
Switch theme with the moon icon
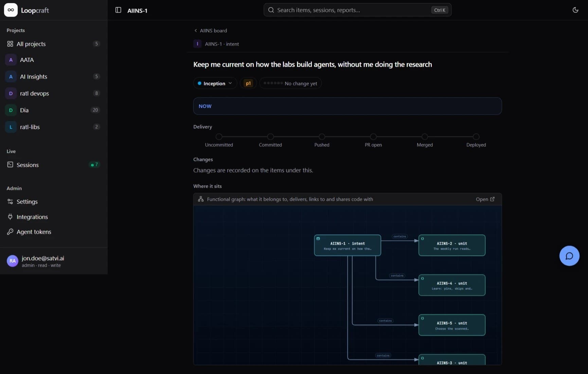(x=575, y=10)
